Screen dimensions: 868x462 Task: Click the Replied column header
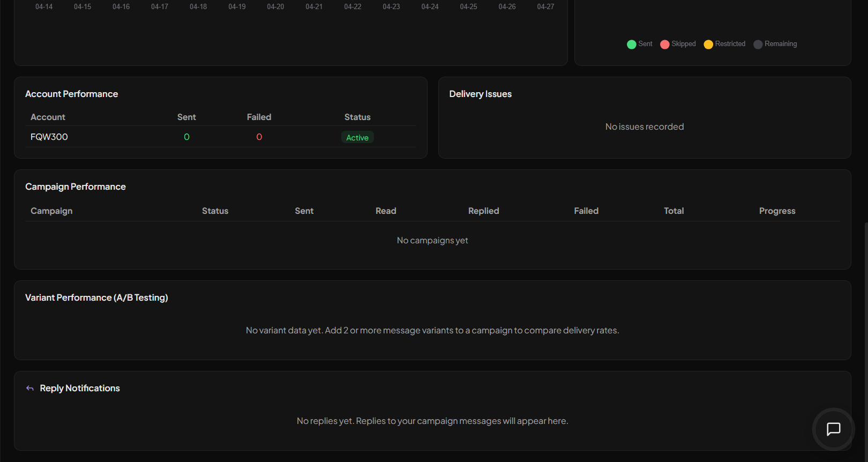484,211
